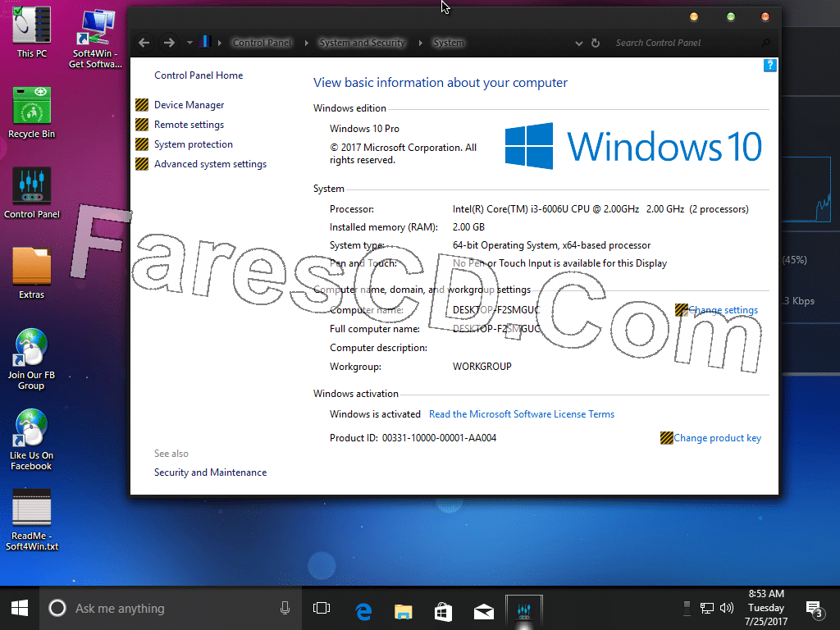Open Store from taskbar
The width and height of the screenshot is (840, 630).
[444, 610]
